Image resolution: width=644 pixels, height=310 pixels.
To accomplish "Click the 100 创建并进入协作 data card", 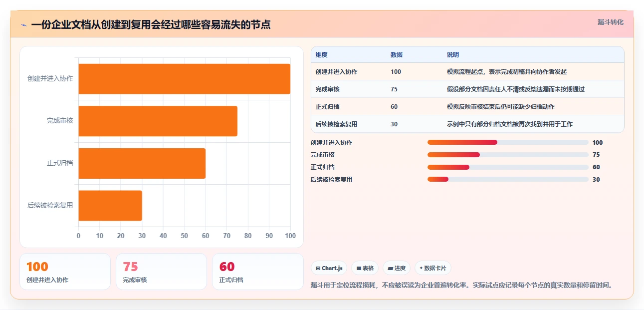I will [x=65, y=272].
